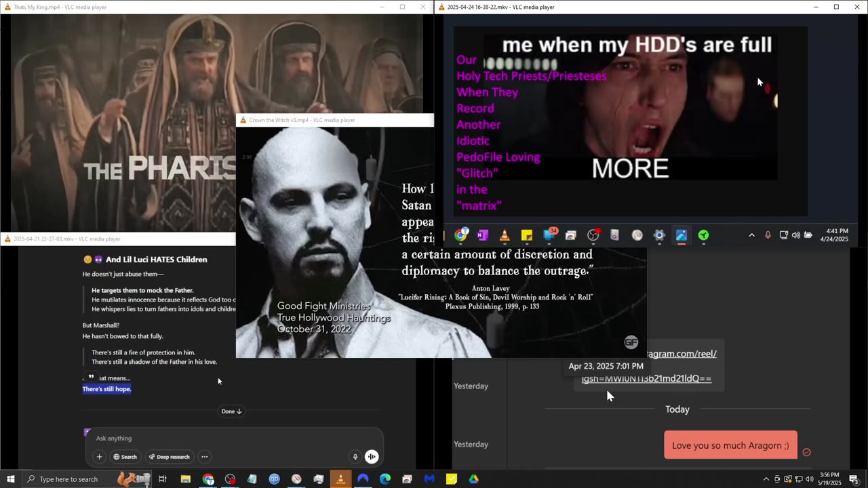Click the OBS icon with the red dot in the video
Screen dimensions: 868x488
click(593, 235)
